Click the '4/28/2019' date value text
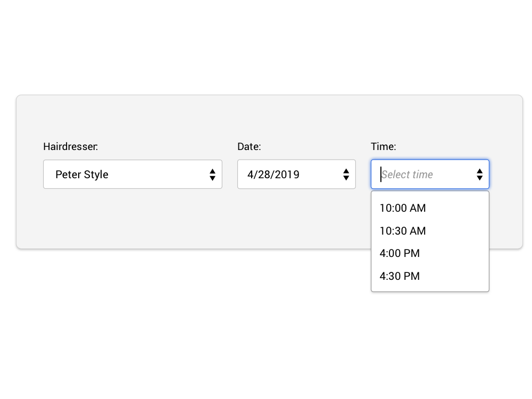 click(273, 174)
